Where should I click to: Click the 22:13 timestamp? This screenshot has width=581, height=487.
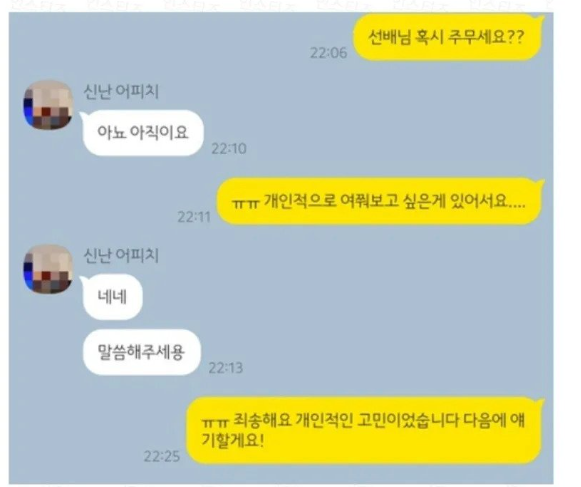(x=226, y=368)
